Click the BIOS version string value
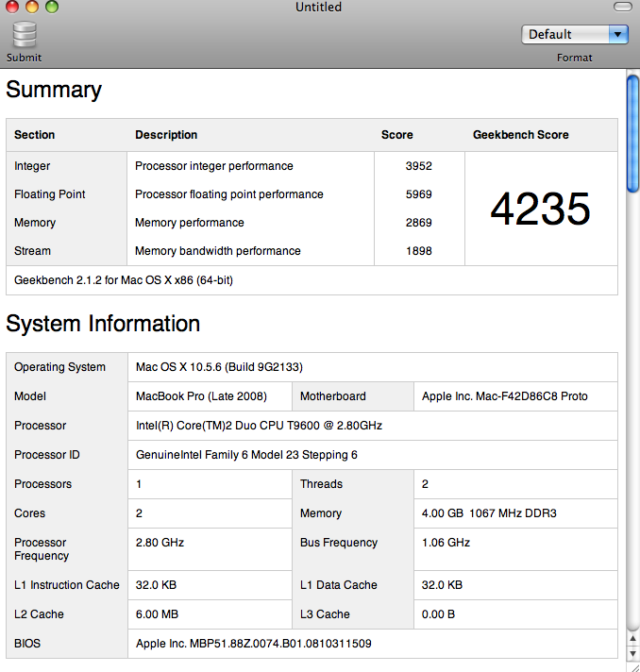640x672 pixels. click(254, 644)
